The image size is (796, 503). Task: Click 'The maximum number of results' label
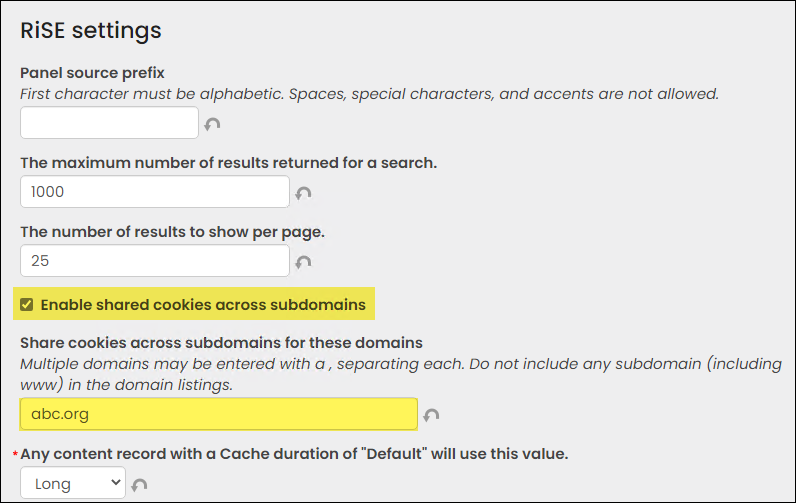point(228,163)
